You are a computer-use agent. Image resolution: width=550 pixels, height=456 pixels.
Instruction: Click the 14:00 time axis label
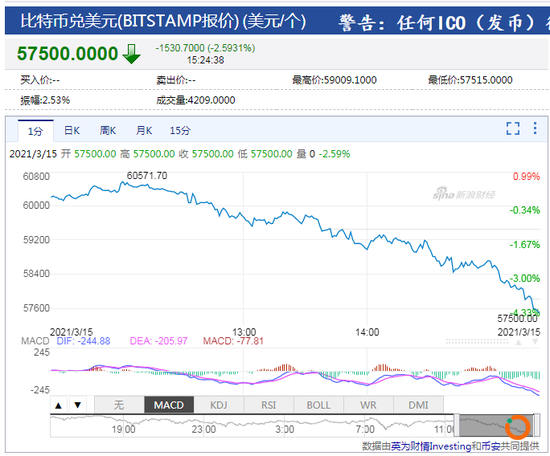(367, 332)
